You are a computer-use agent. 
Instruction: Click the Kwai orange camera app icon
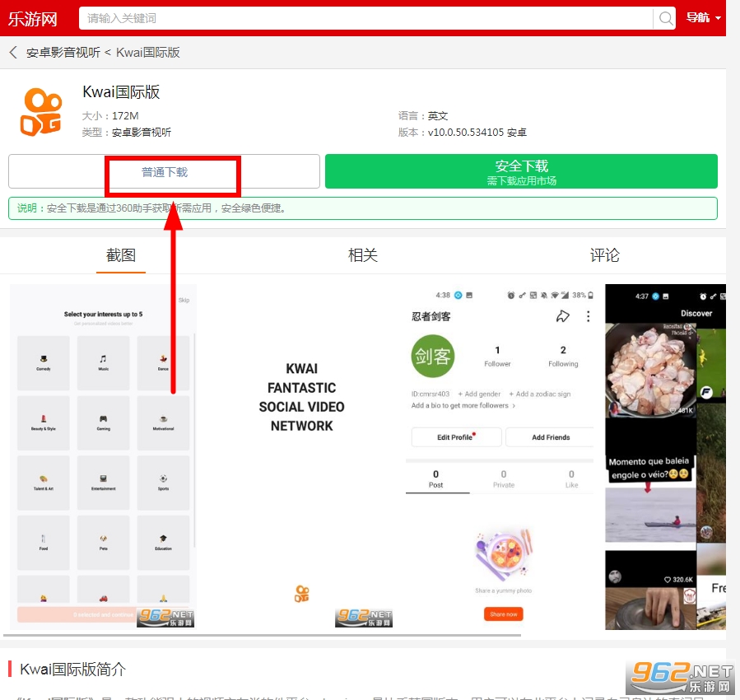[x=41, y=112]
